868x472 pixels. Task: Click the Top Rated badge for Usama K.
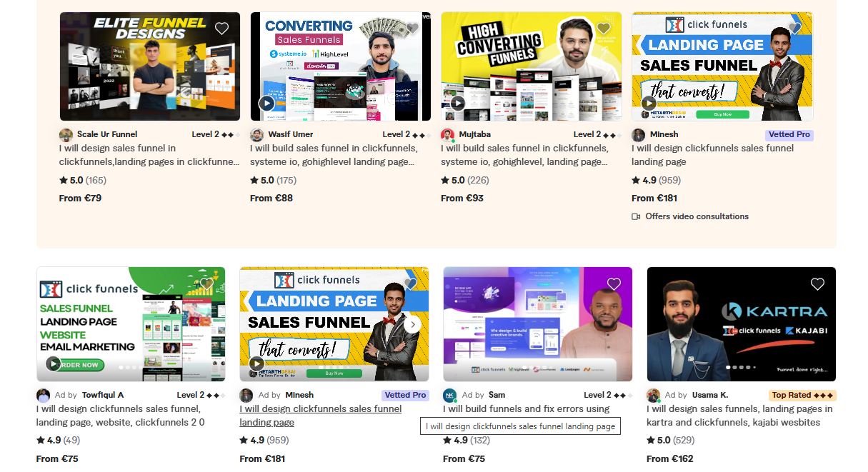tap(802, 395)
